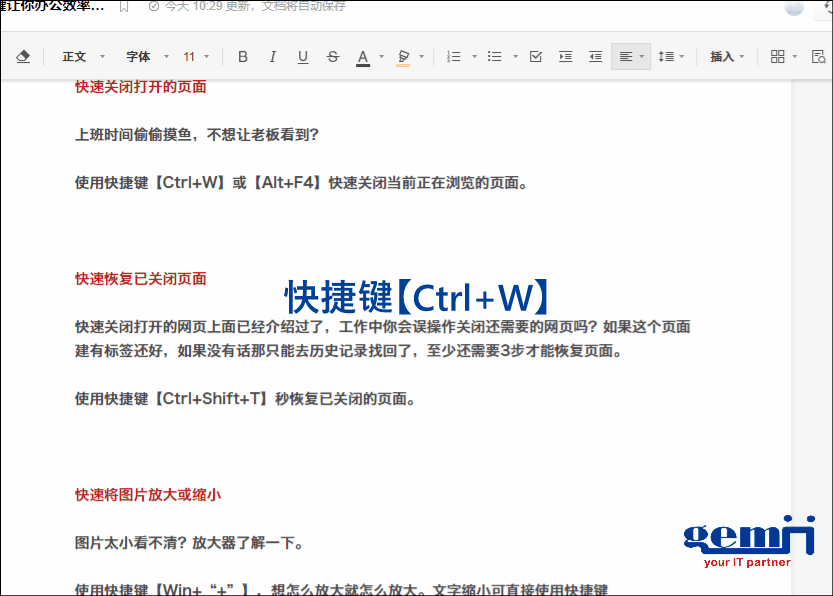Viewport: 833px width, 596px height.
Task: Click the numbered list icon
Action: (x=455, y=57)
